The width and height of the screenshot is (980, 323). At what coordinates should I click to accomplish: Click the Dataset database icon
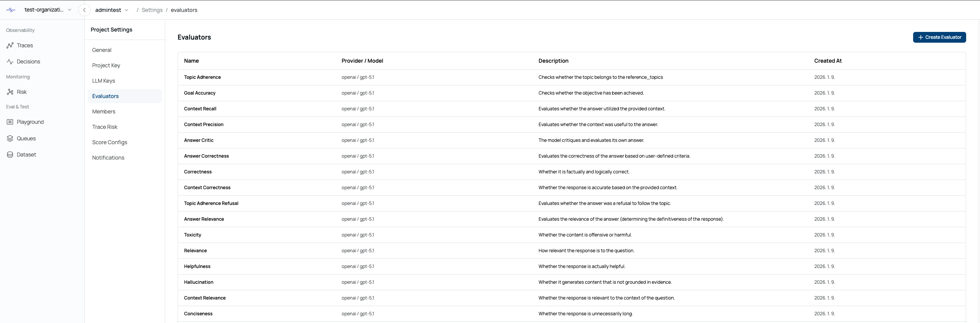pos(10,155)
